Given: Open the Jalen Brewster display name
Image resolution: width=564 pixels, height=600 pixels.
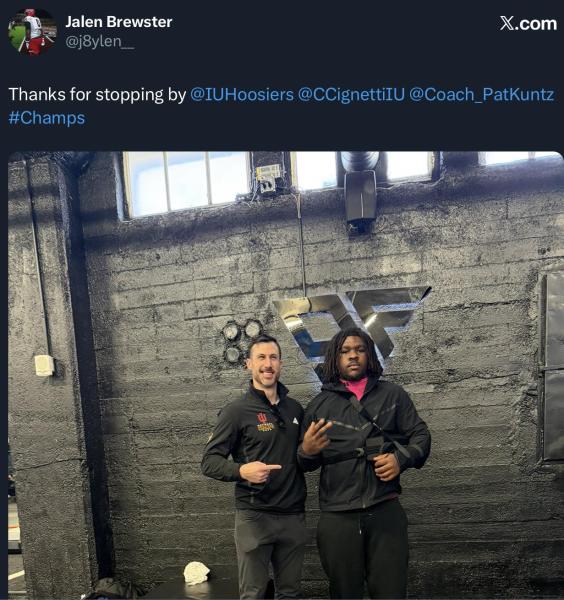Looking at the screenshot, I should point(119,22).
